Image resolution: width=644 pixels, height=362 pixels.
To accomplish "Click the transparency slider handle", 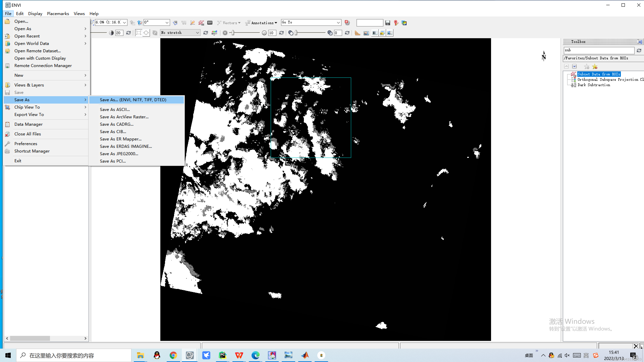I will [296, 33].
